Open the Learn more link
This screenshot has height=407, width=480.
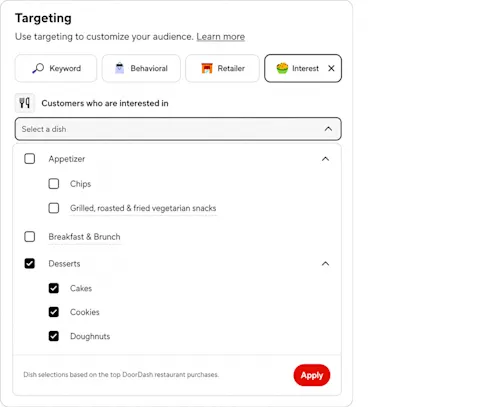(x=221, y=37)
